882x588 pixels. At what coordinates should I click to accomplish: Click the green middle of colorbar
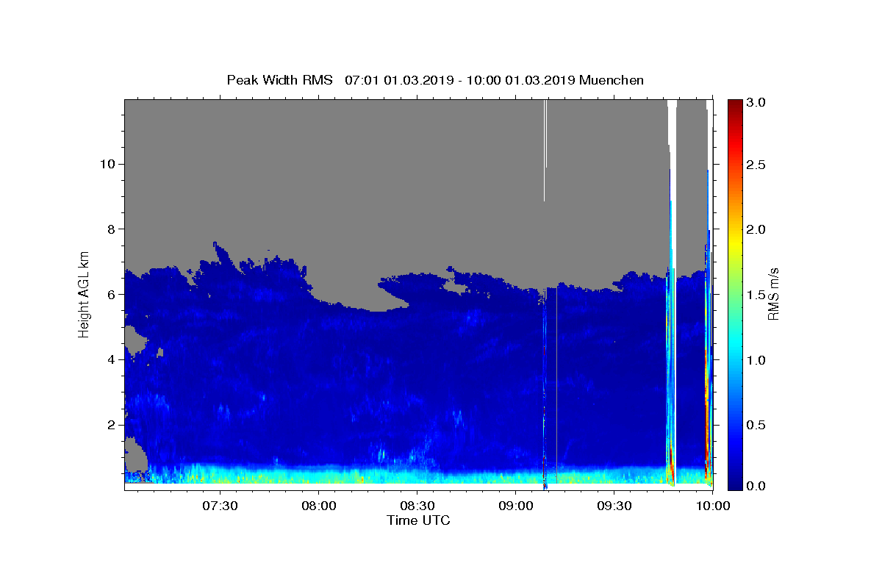735,294
